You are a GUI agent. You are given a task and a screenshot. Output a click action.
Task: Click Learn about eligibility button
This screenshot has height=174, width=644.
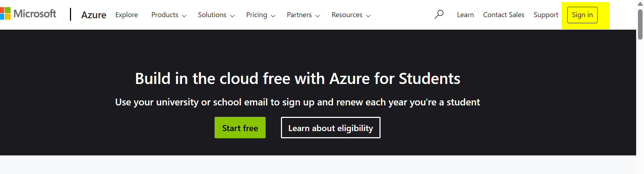tap(331, 128)
